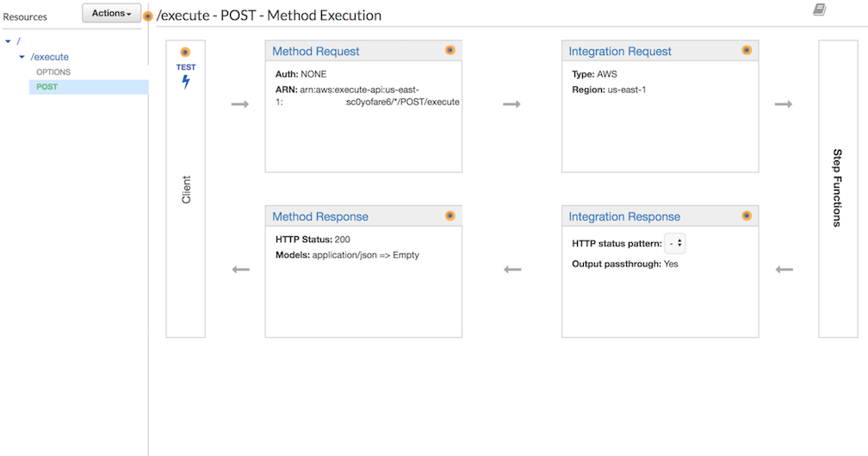
Task: Click the orange dot above TEST
Action: (x=185, y=52)
